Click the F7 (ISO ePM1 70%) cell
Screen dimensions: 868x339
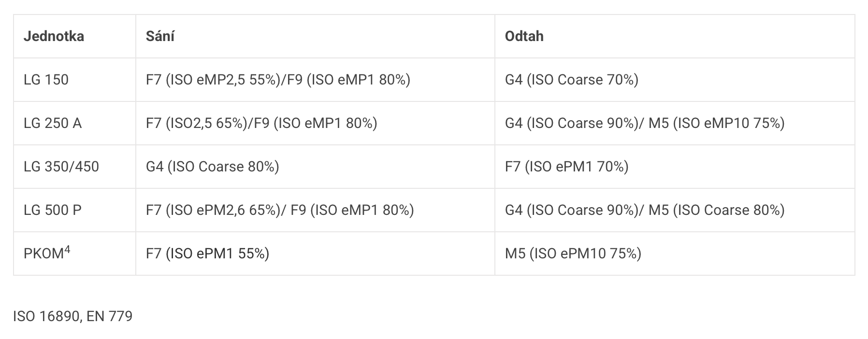point(566,167)
